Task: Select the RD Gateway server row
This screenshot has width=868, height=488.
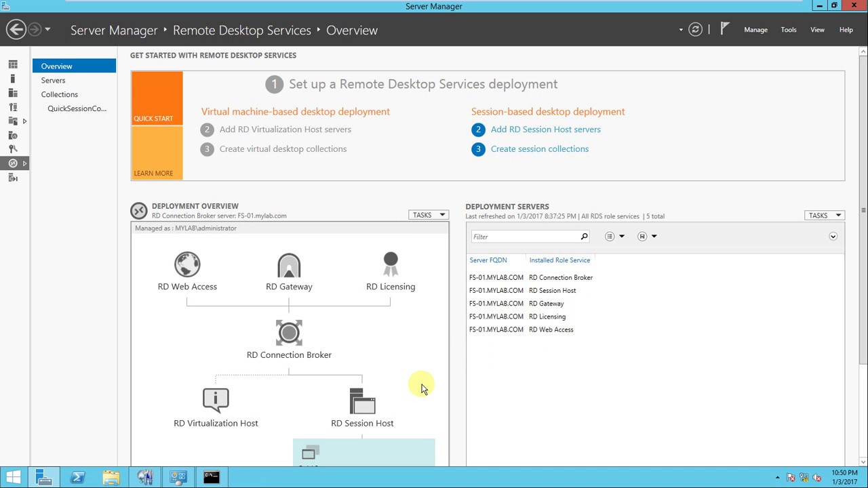Action: (x=654, y=303)
